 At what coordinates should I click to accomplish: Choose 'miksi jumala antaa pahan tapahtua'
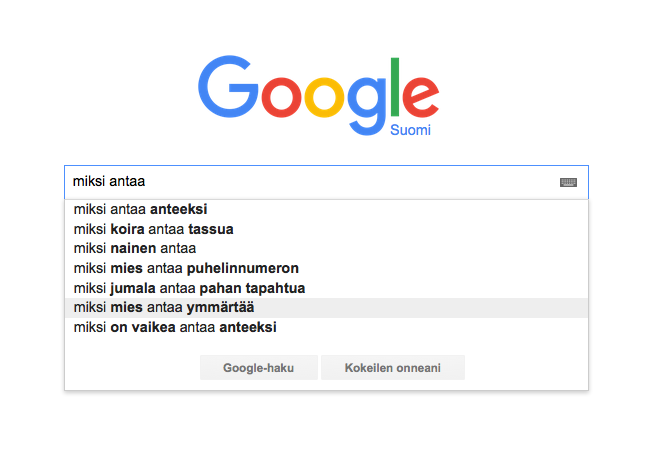click(x=326, y=288)
